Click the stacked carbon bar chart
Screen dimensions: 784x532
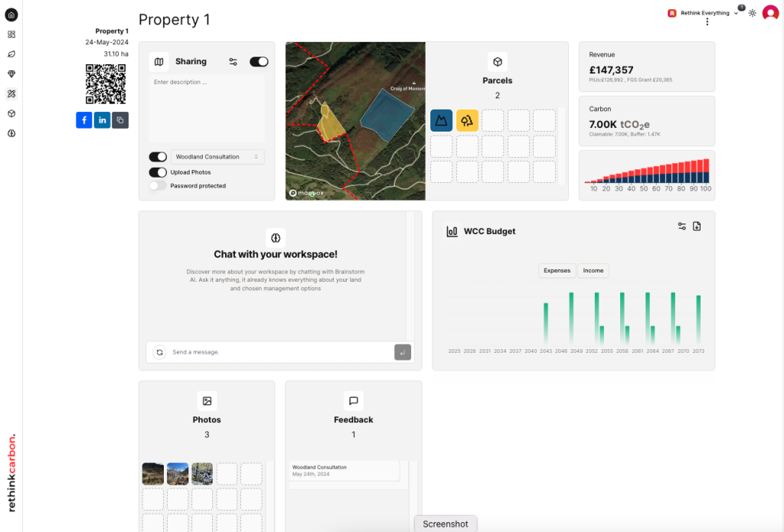pyautogui.click(x=647, y=175)
